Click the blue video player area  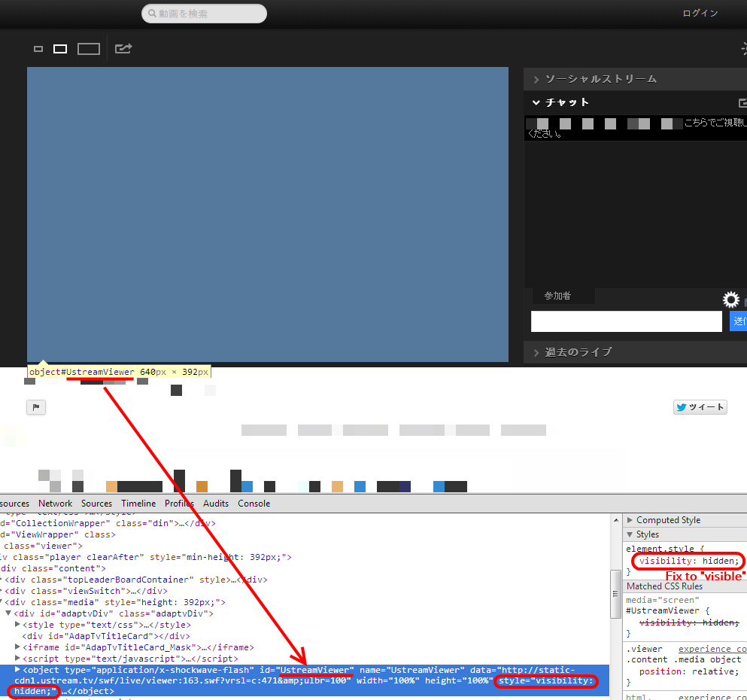tap(268, 215)
